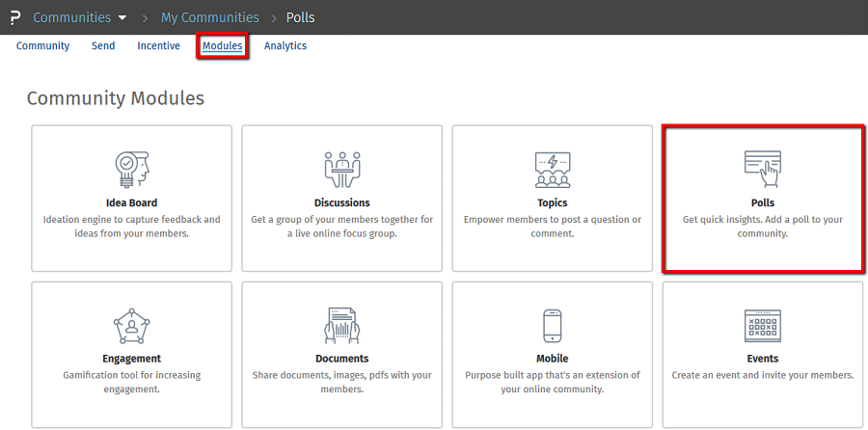Click the QuestionPro P logo
Image resolution: width=868 pixels, height=430 pixels.
tap(15, 17)
